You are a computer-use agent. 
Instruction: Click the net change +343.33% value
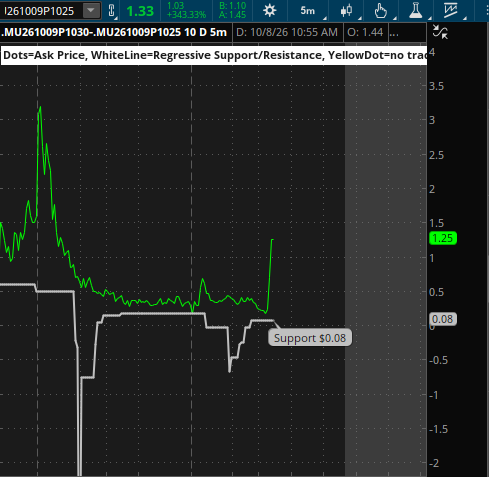tap(186, 15)
